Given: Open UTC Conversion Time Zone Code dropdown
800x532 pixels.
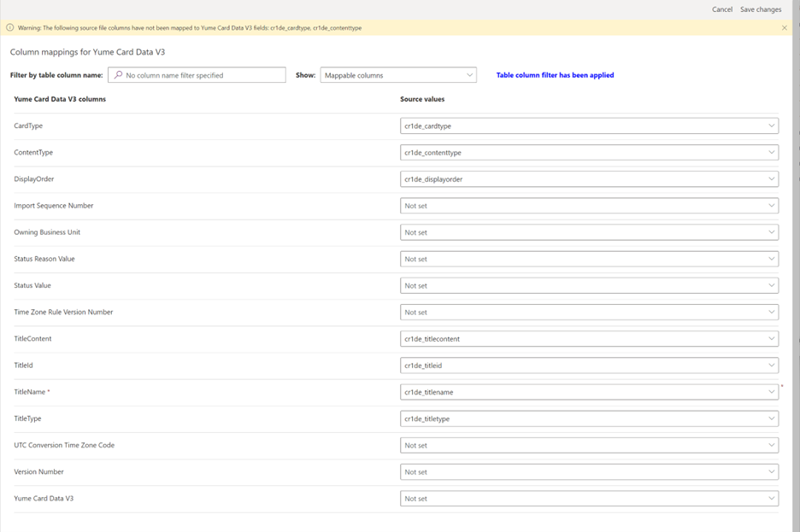Looking at the screenshot, I should [x=589, y=446].
